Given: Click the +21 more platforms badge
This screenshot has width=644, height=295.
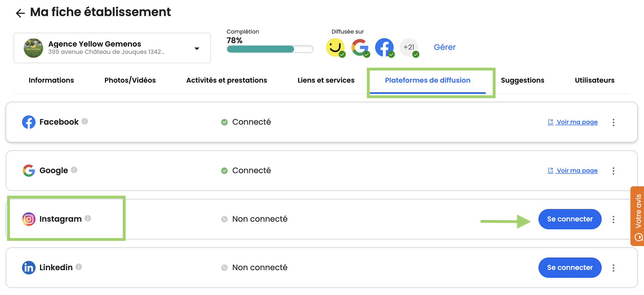Looking at the screenshot, I should 409,47.
